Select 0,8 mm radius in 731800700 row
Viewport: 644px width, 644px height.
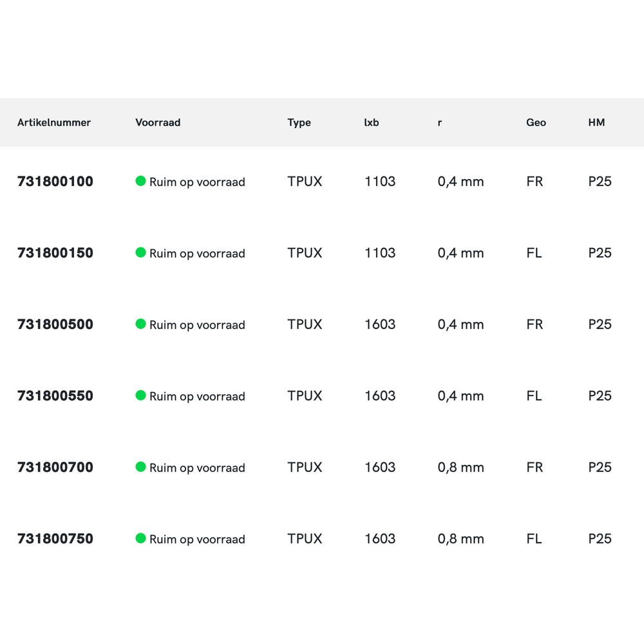[x=460, y=468]
